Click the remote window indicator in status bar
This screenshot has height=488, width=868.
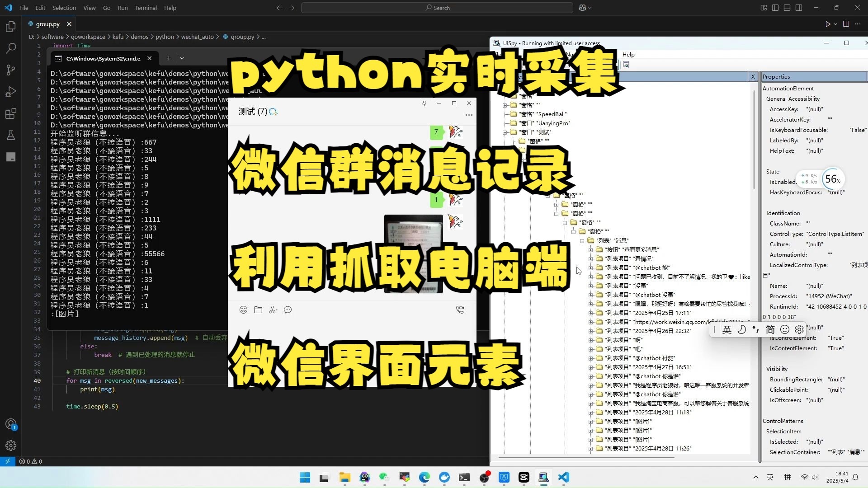pyautogui.click(x=7, y=461)
